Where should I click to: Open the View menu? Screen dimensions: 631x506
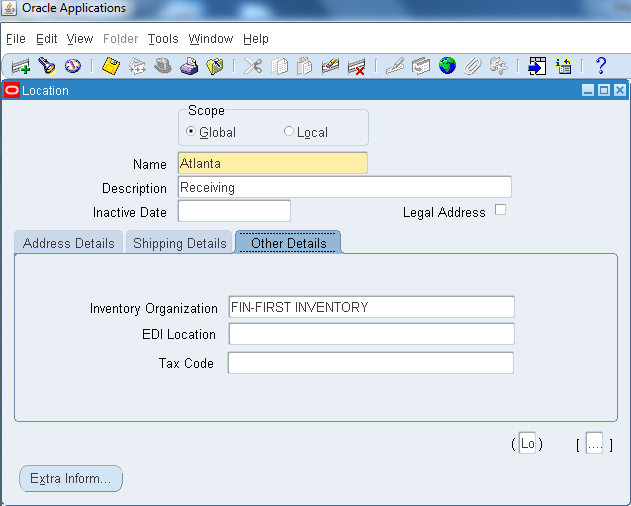(80, 39)
